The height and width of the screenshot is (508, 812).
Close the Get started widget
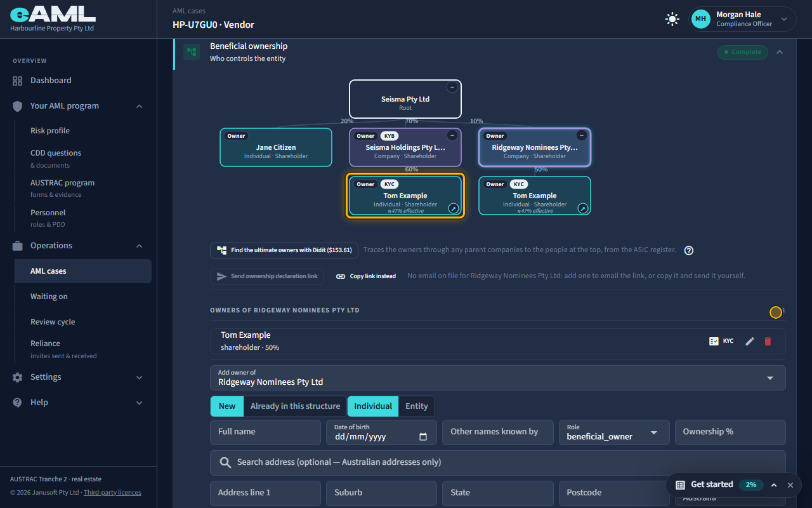(x=790, y=485)
